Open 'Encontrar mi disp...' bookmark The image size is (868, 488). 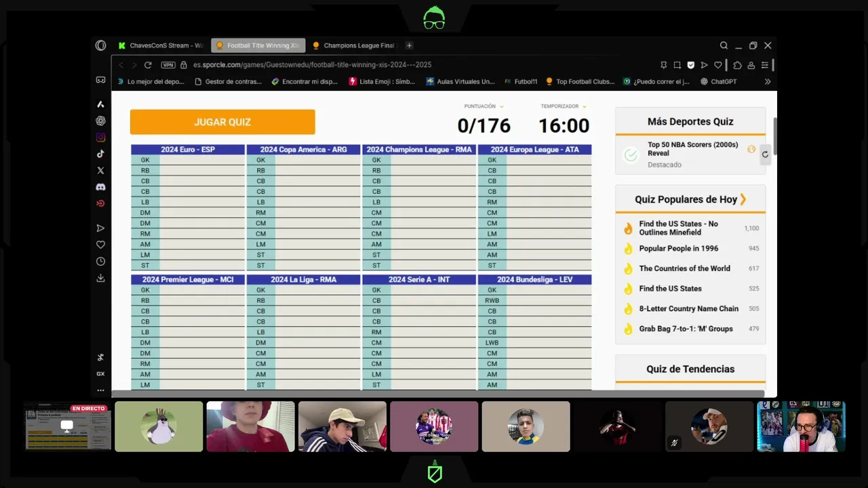pos(304,81)
